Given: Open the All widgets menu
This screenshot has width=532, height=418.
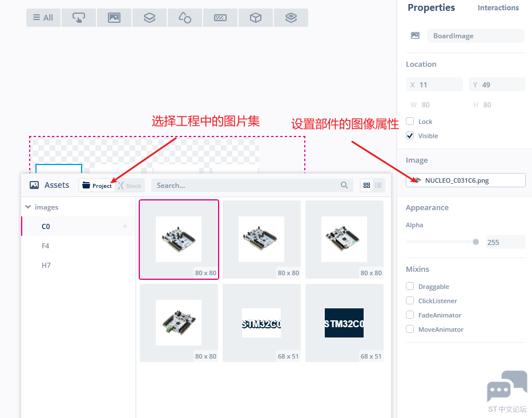Looking at the screenshot, I should (43, 18).
